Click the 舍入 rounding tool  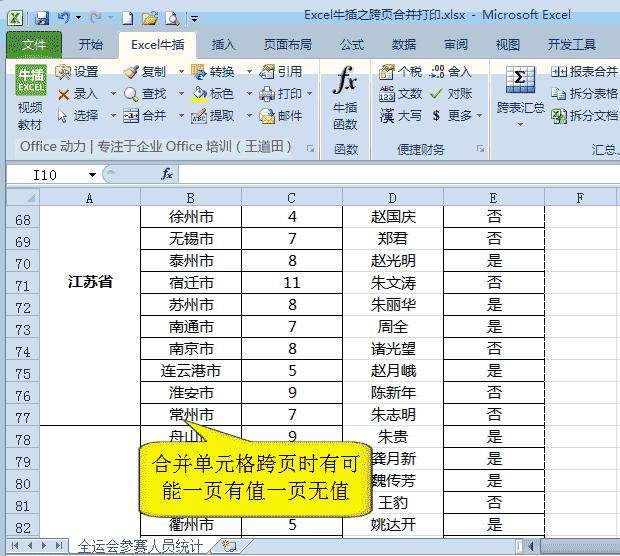(451, 72)
